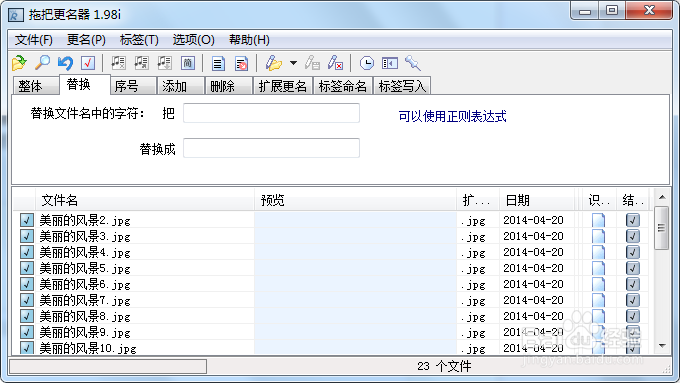
Task: Click the magnifying glass toolbar icon
Action: click(x=42, y=63)
